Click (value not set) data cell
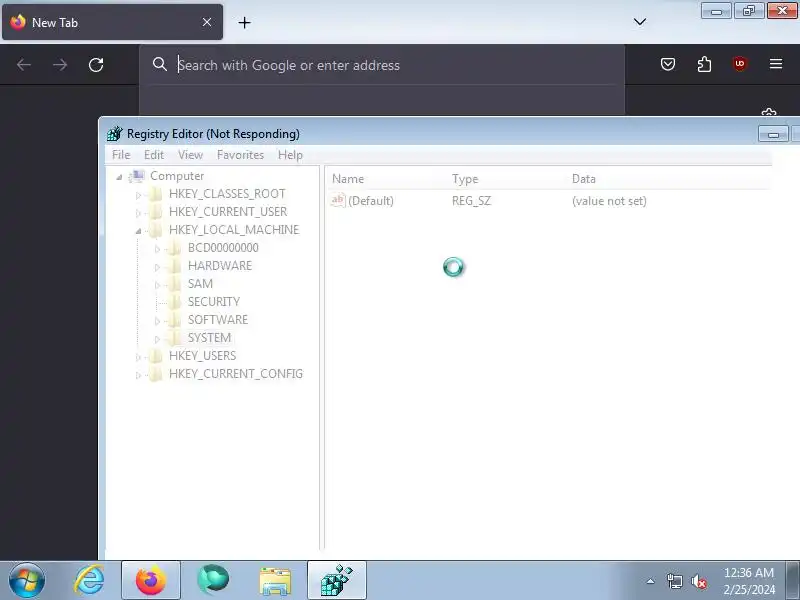The height and width of the screenshot is (600, 800). 609,201
